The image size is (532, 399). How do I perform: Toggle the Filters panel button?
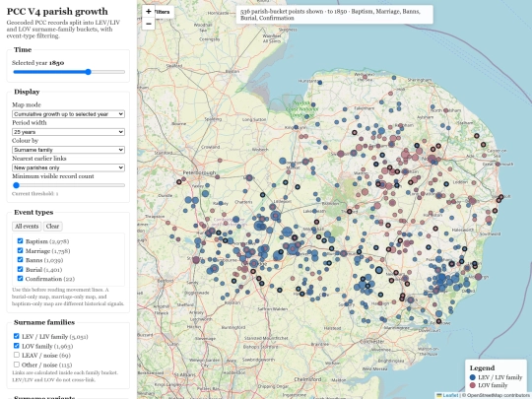click(x=165, y=12)
